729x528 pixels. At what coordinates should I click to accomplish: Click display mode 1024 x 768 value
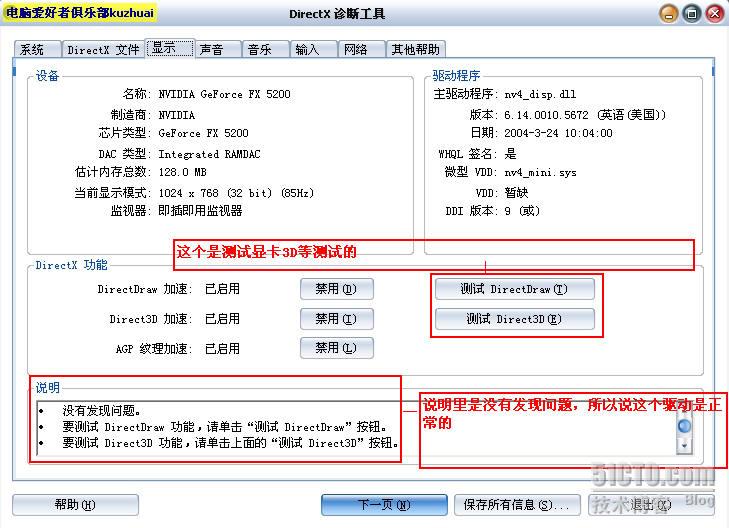tap(236, 193)
